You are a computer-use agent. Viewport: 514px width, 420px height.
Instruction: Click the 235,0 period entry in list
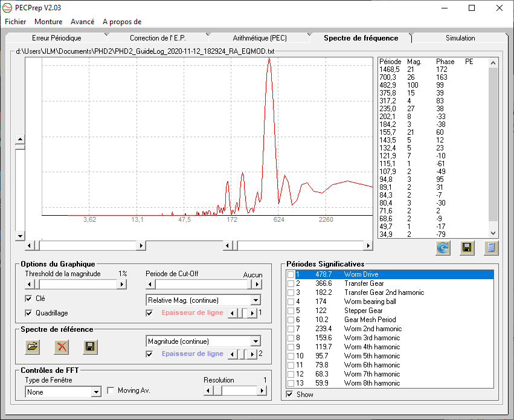click(388, 109)
